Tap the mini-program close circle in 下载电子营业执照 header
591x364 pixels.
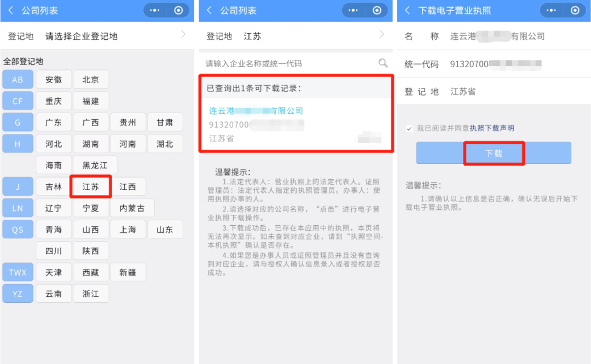[x=575, y=10]
